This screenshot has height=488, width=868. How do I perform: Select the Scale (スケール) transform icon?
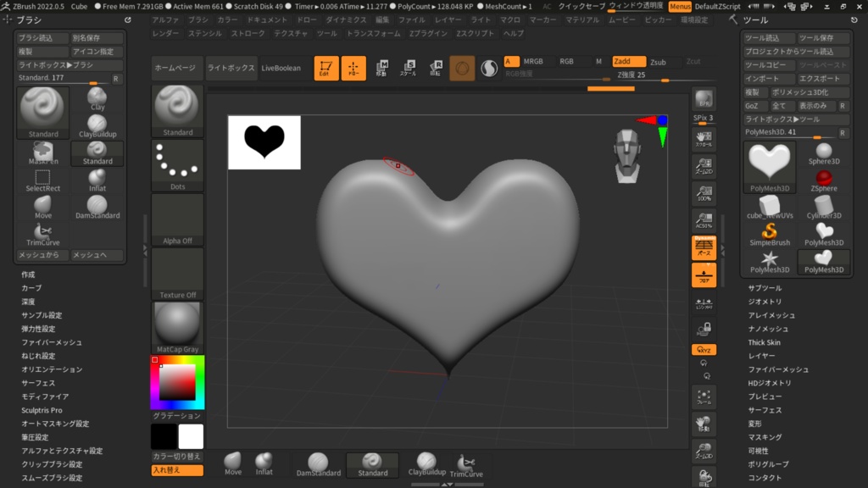[x=409, y=68]
